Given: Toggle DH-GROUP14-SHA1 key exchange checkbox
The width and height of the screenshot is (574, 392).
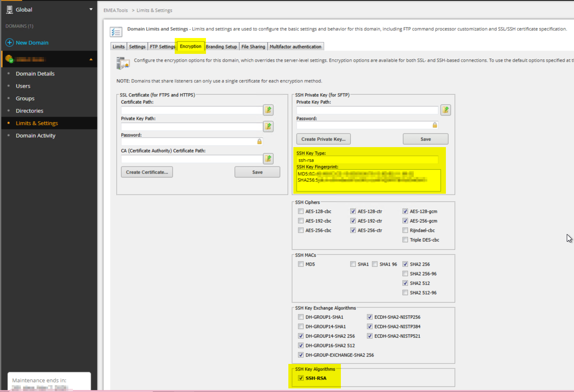Looking at the screenshot, I should [x=301, y=326].
